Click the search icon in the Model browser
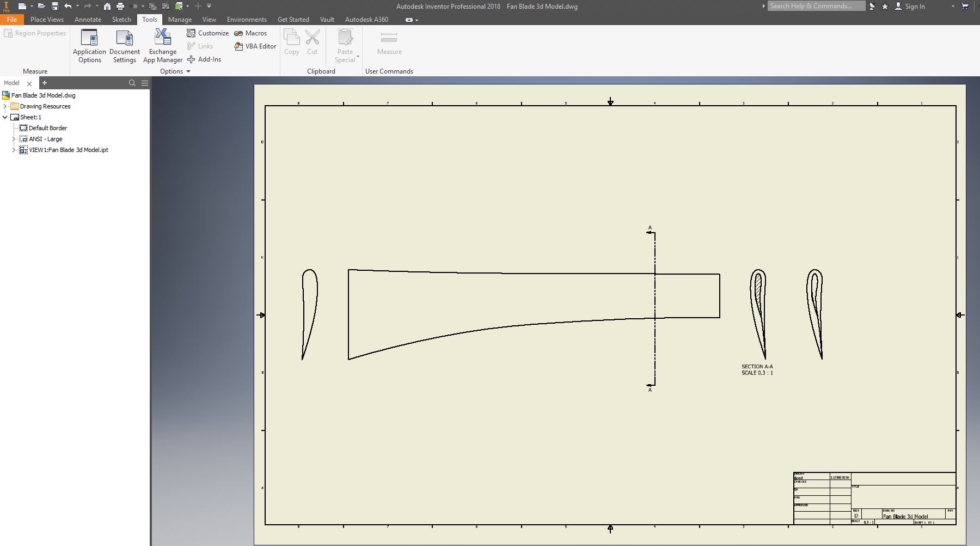 pos(132,83)
